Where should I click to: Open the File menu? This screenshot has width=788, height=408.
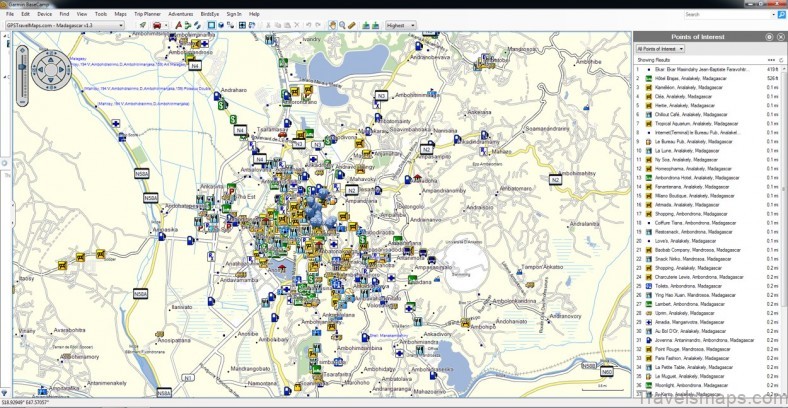point(10,14)
